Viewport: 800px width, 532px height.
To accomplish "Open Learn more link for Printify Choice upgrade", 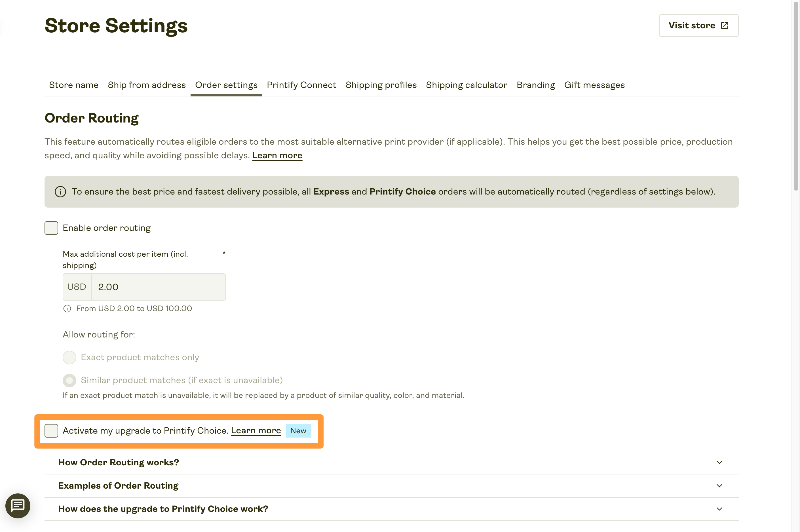I will click(x=256, y=430).
